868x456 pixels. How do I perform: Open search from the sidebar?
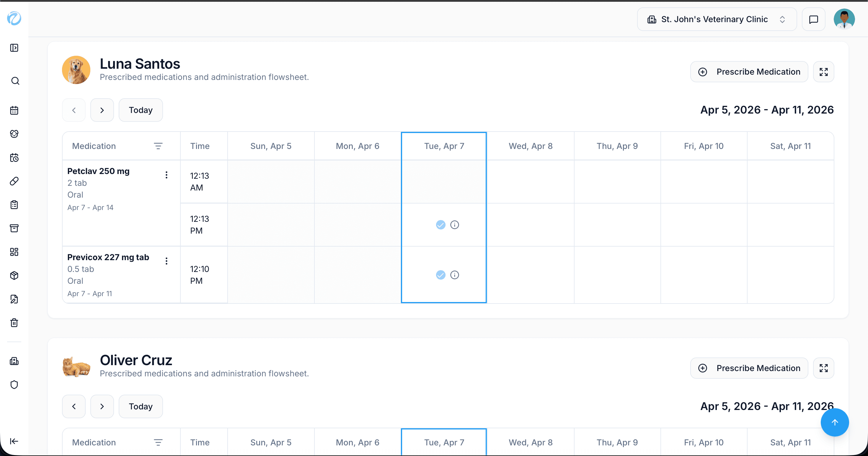tap(15, 81)
